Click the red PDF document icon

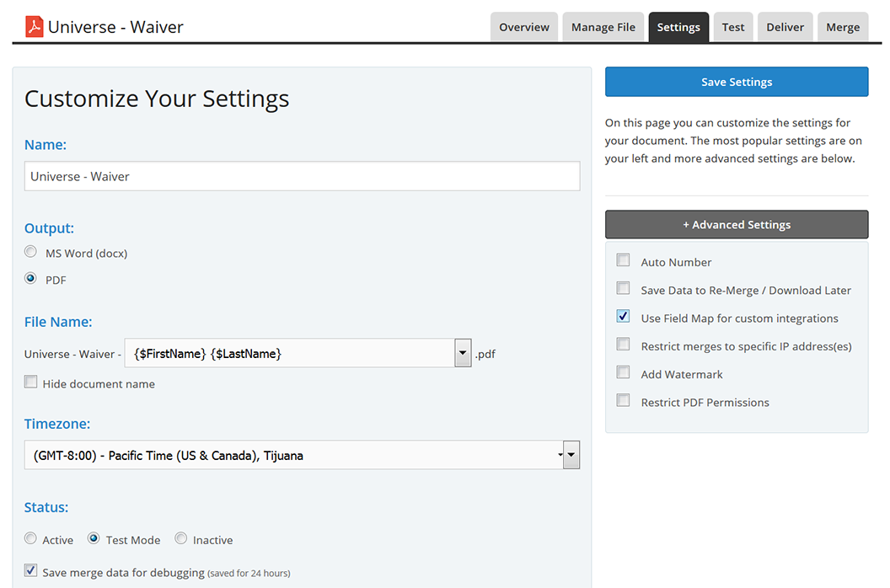pyautogui.click(x=34, y=27)
